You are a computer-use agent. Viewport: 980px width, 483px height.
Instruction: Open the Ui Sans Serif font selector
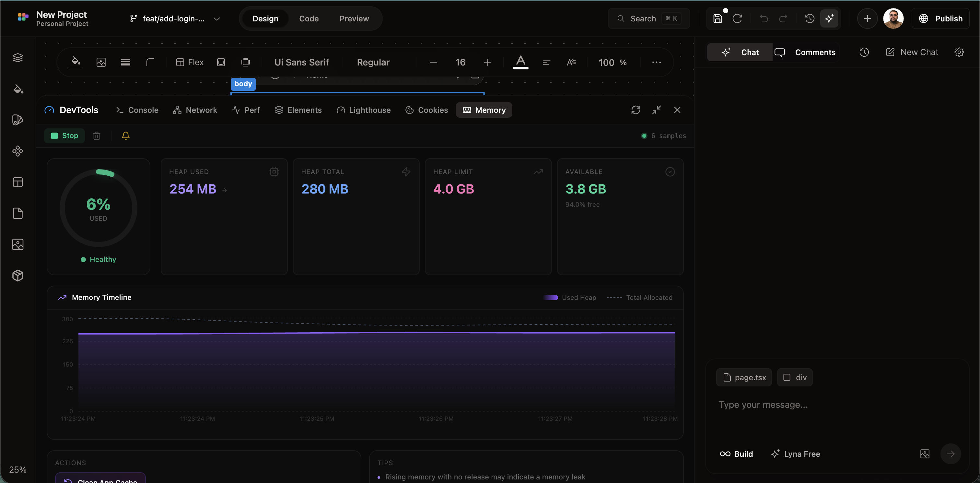coord(301,62)
